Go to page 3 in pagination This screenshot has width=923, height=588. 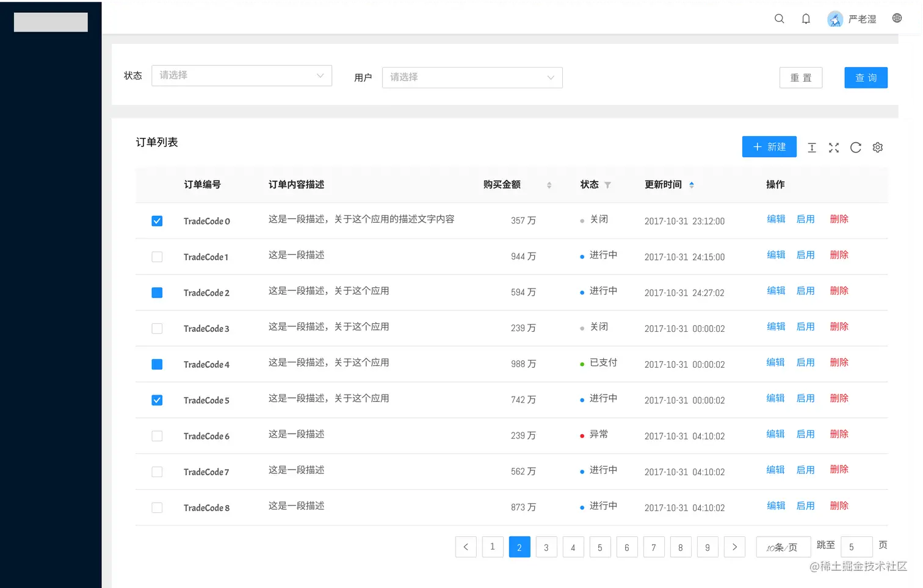[x=546, y=547]
